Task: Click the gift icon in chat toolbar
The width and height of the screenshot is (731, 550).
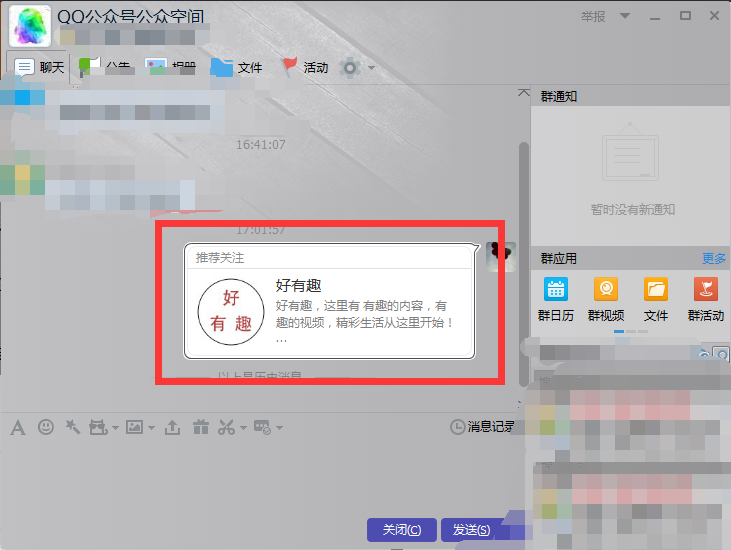Action: (201, 426)
